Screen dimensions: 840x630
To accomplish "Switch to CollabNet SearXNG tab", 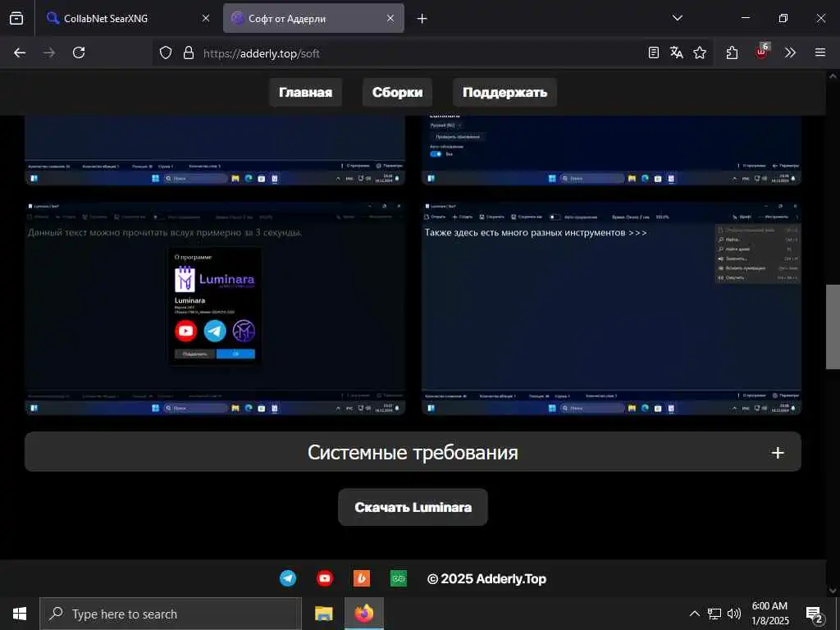I will (127, 18).
